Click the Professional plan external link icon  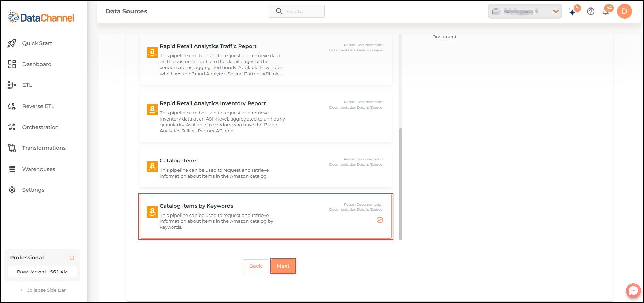[x=72, y=258]
